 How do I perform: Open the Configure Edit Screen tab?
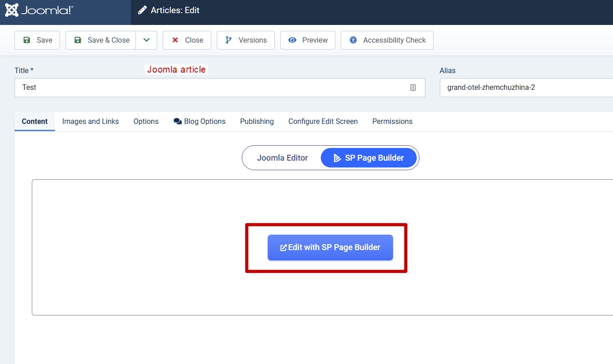tap(323, 122)
